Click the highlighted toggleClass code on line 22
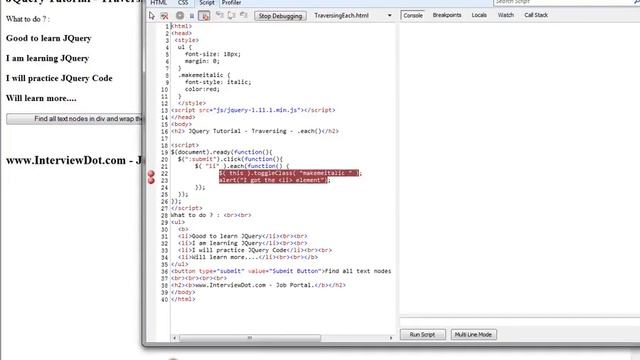This screenshot has width=640, height=360. (x=290, y=173)
